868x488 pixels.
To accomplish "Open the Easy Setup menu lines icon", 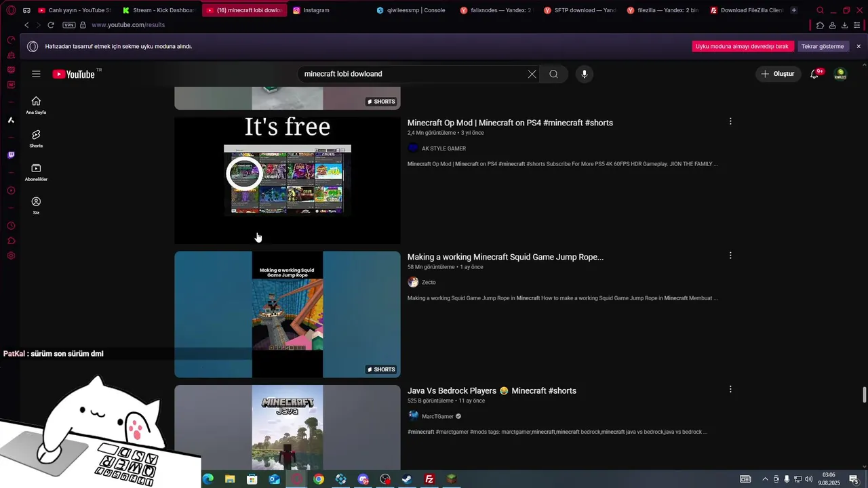I will [x=857, y=25].
